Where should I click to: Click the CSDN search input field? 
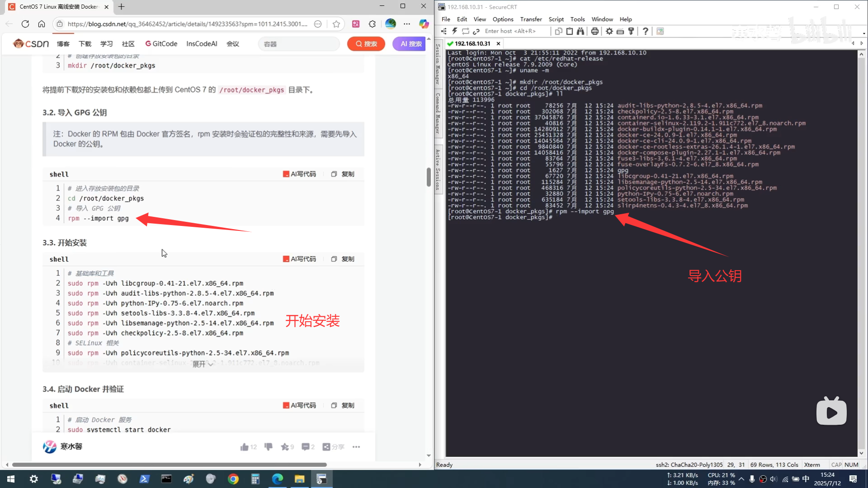[x=298, y=44]
